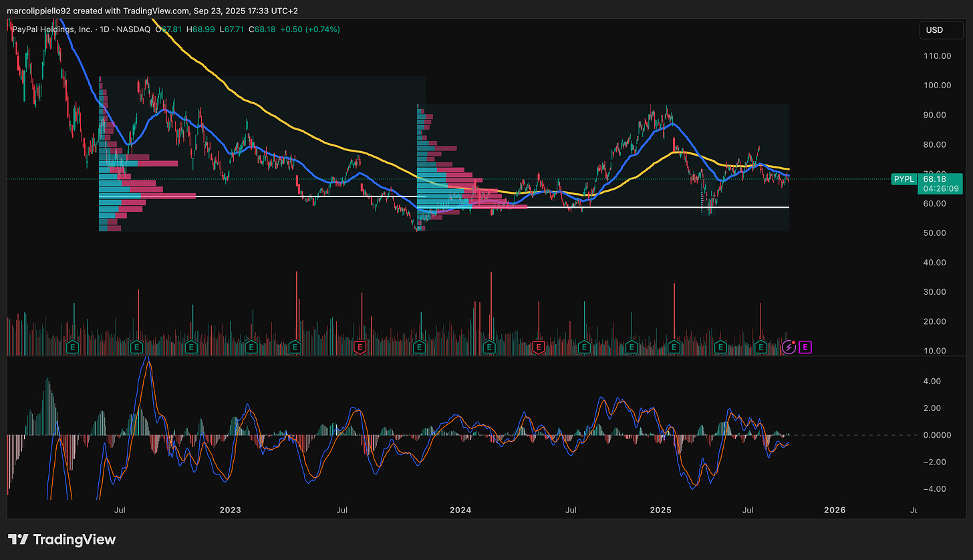The height and width of the screenshot is (560, 973).
Task: Click the 0.0000 MACD zero level label
Action: [937, 435]
